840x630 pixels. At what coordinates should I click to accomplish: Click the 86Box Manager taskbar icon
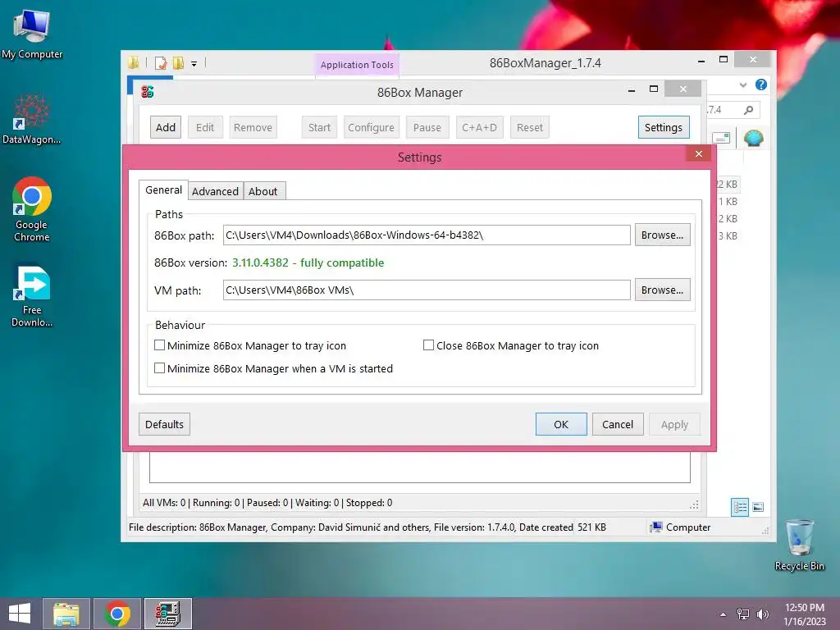coord(167,614)
